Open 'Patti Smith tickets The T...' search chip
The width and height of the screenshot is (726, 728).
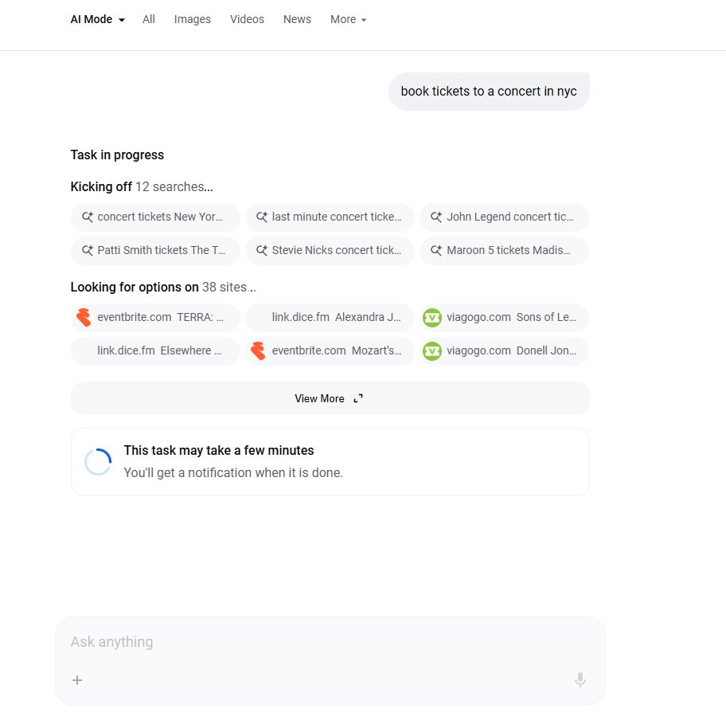(x=155, y=251)
